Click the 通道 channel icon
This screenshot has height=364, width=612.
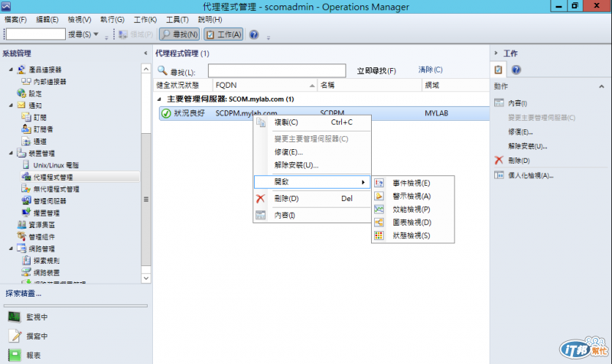pyautogui.click(x=26, y=141)
